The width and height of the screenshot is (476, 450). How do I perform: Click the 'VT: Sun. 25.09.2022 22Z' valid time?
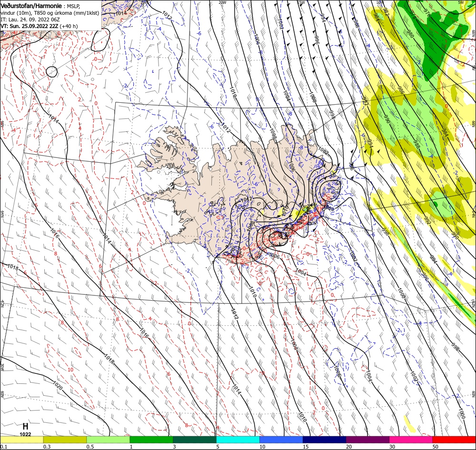(x=29, y=26)
